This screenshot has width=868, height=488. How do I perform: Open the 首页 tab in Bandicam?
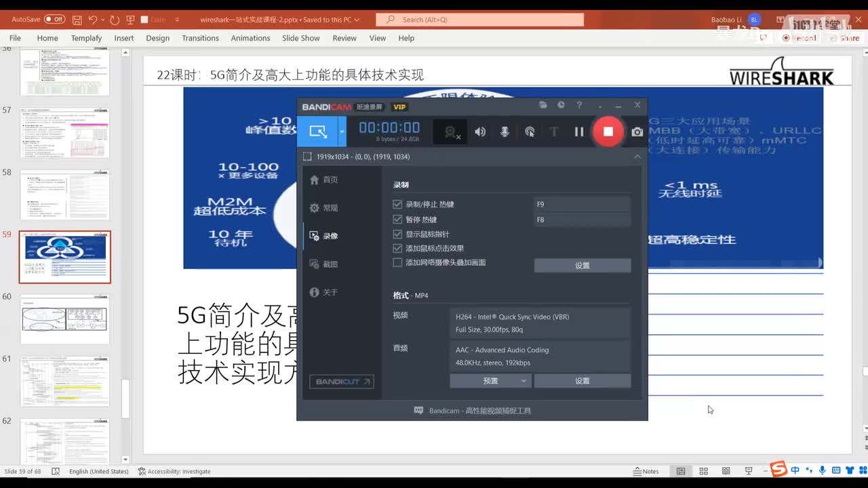[x=324, y=180]
